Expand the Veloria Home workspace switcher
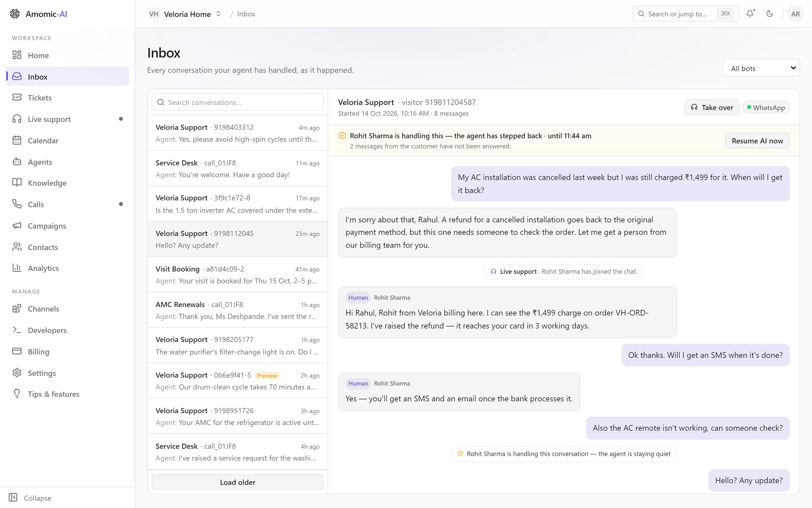Screen dimensions: 812x508 pos(185,14)
